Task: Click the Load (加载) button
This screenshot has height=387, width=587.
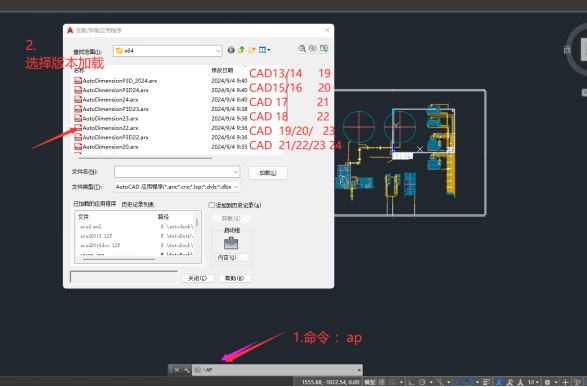Action: point(268,173)
